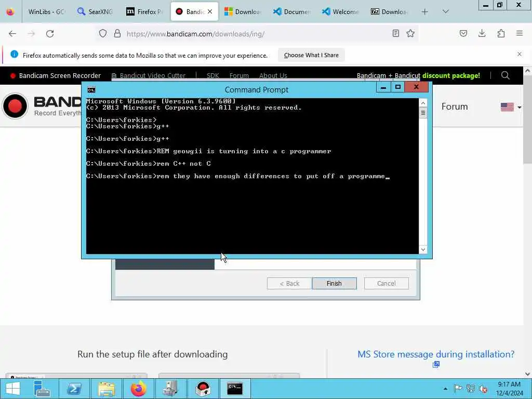The image size is (532, 399).
Task: Launch PowerShell from the taskbar
Action: click(74, 388)
